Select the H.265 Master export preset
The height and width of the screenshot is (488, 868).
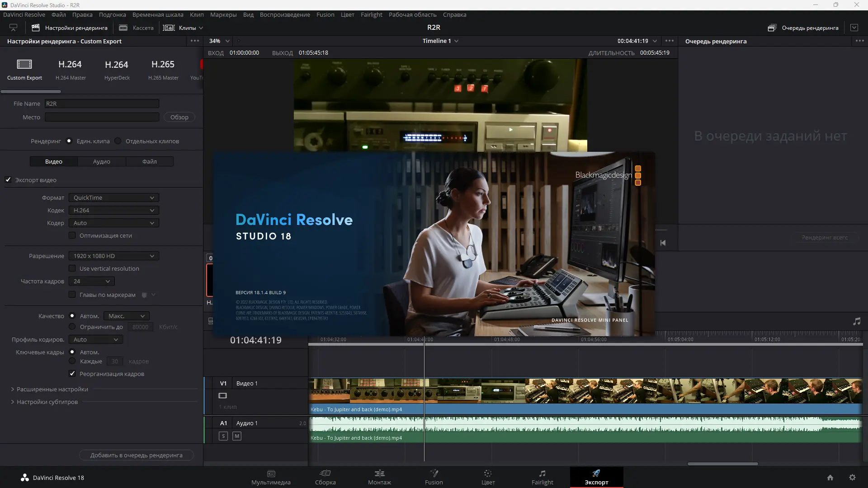163,69
